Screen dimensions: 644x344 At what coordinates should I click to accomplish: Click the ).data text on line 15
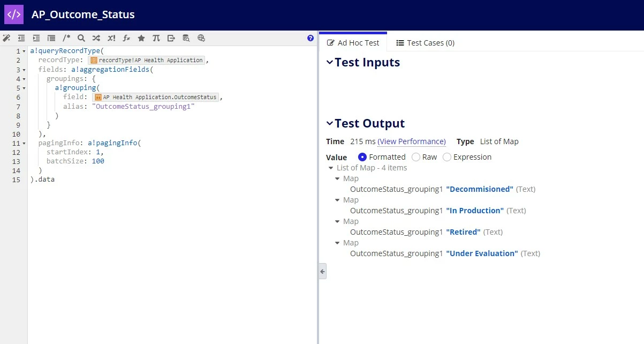pyautogui.click(x=42, y=180)
